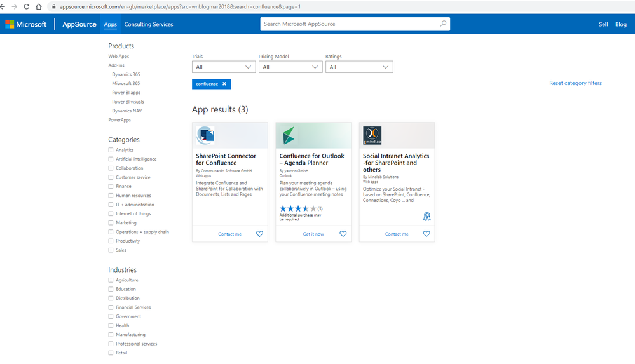
Task: Check the Professional services industry
Action: 111,344
